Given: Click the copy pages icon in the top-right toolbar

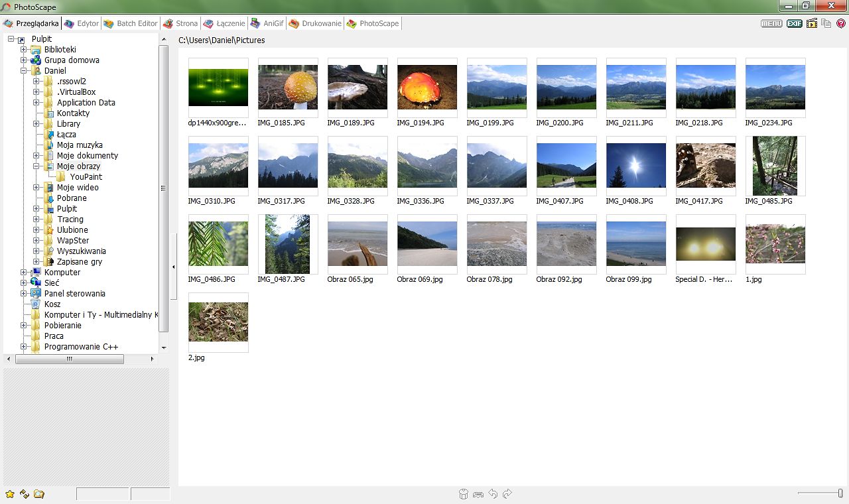Looking at the screenshot, I should point(826,23).
